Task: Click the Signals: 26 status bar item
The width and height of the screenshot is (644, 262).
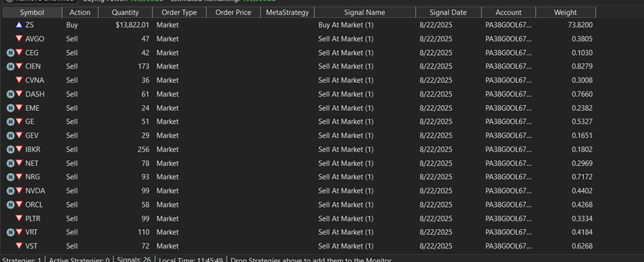Action: click(134, 260)
